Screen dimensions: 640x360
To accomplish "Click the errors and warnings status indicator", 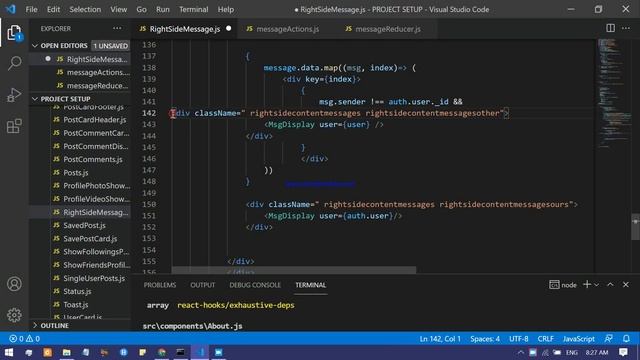I will click(24, 338).
